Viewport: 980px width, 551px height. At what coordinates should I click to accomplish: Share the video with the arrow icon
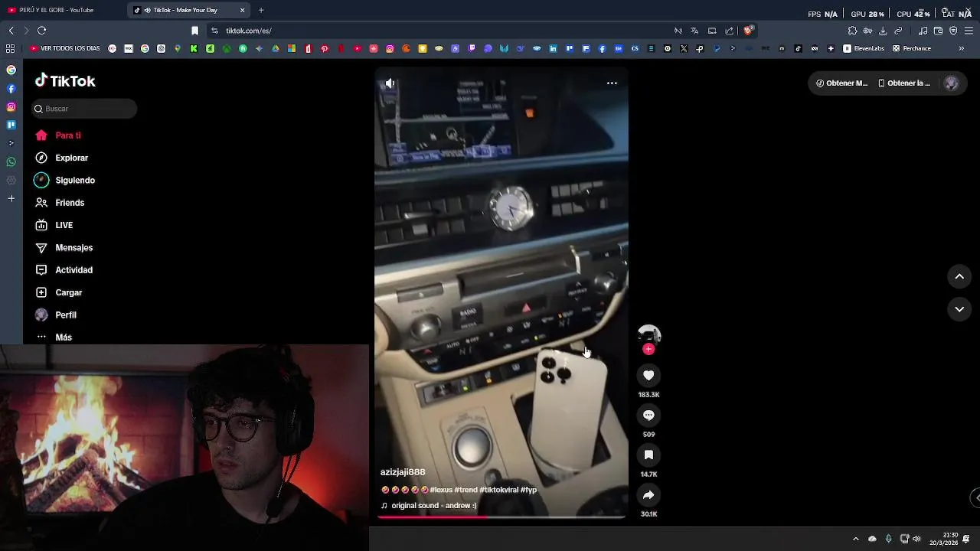(x=648, y=494)
